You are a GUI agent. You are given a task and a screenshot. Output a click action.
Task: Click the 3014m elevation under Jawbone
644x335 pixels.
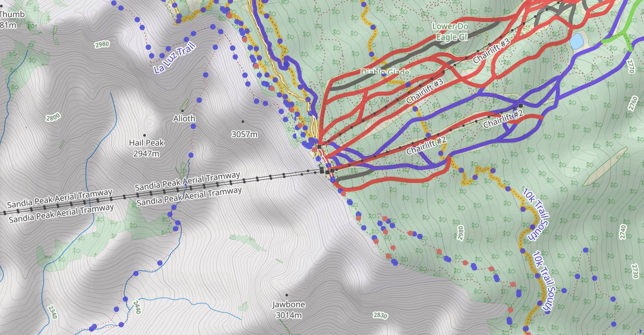[288, 315]
